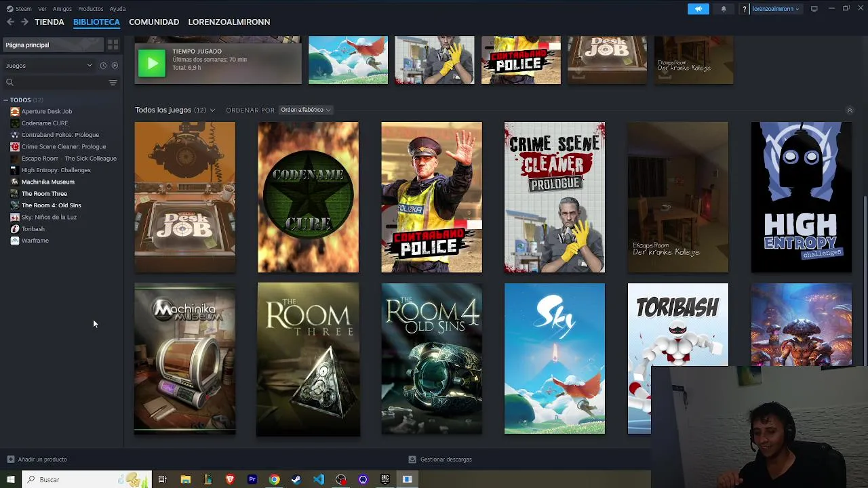Open the COMUNIDAD tab
Viewport: 868px width, 488px height.
point(154,22)
